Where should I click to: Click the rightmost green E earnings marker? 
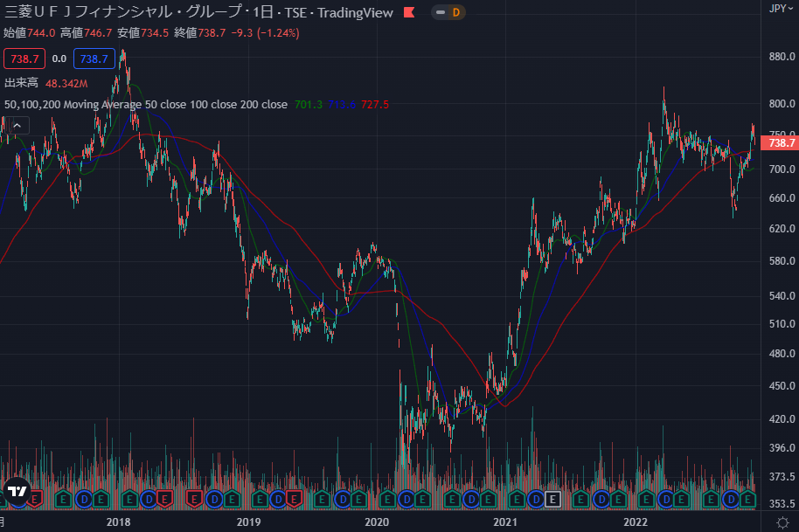(x=747, y=499)
